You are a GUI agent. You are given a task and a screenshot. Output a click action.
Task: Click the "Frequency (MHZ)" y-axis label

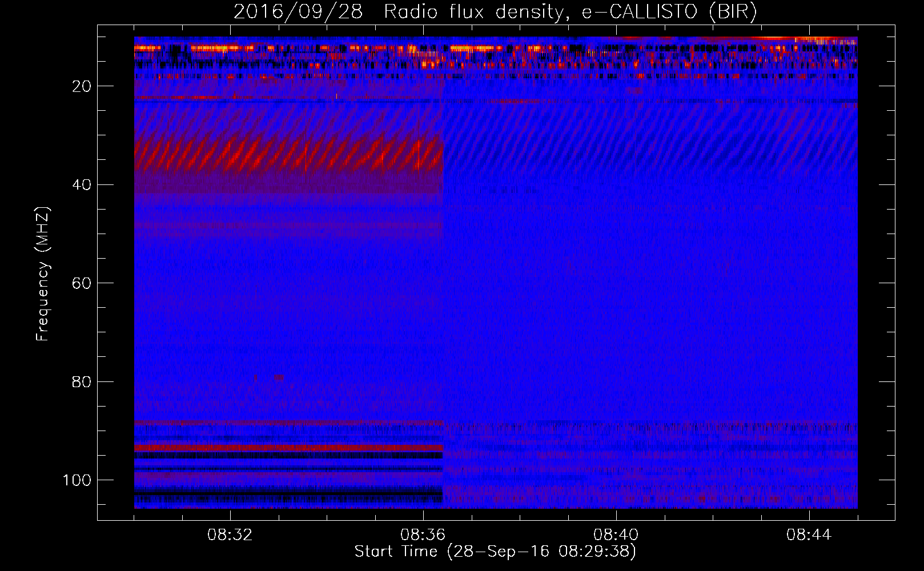click(43, 274)
